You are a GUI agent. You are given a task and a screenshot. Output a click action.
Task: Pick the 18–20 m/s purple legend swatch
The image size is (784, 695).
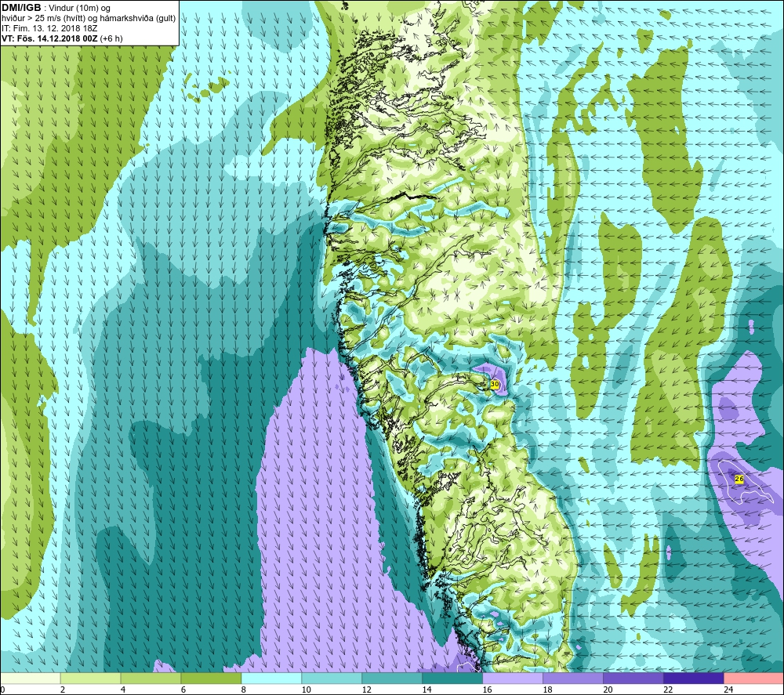pyautogui.click(x=572, y=678)
